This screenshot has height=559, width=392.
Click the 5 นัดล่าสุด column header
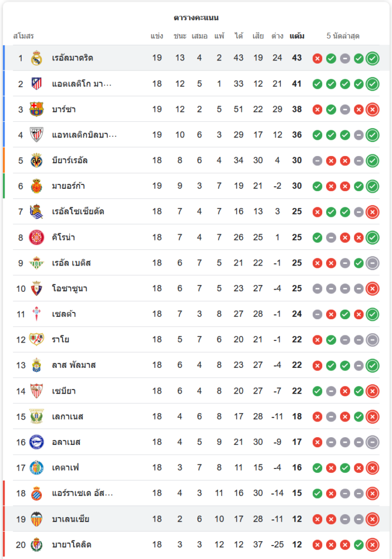point(343,36)
